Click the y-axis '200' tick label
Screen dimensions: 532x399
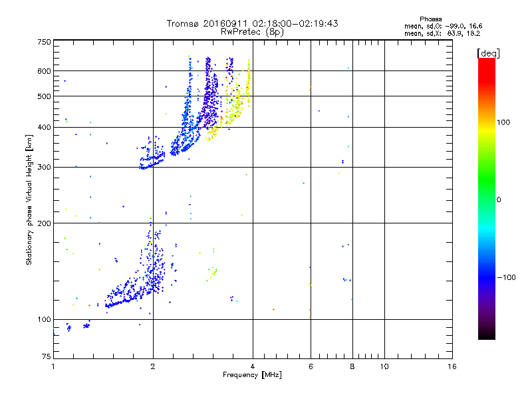point(44,223)
